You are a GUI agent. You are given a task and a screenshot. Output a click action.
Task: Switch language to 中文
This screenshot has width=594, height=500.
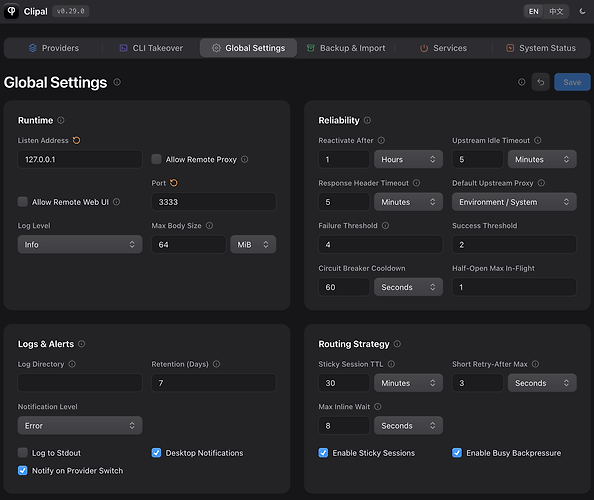(556, 11)
